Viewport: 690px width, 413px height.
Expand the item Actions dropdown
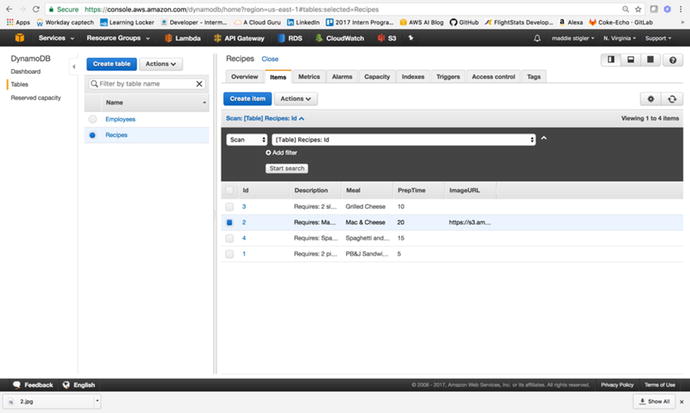(296, 99)
